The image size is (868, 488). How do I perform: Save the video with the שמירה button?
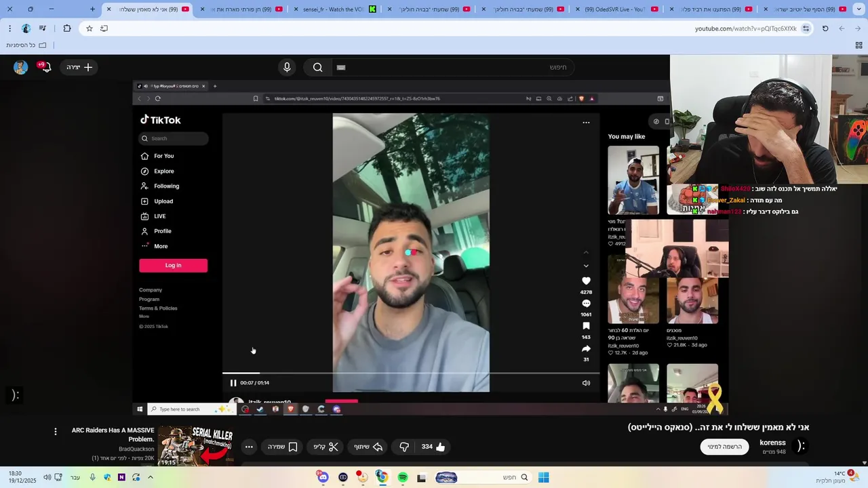click(x=283, y=447)
